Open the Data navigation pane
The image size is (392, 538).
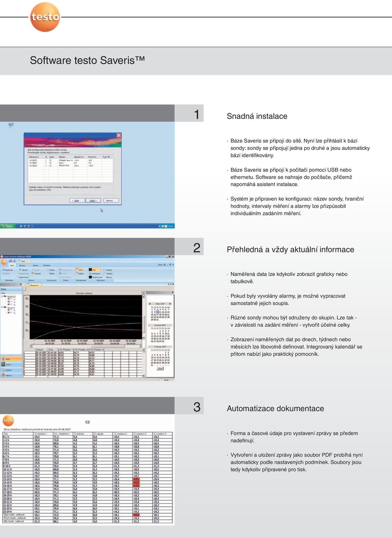point(11,359)
